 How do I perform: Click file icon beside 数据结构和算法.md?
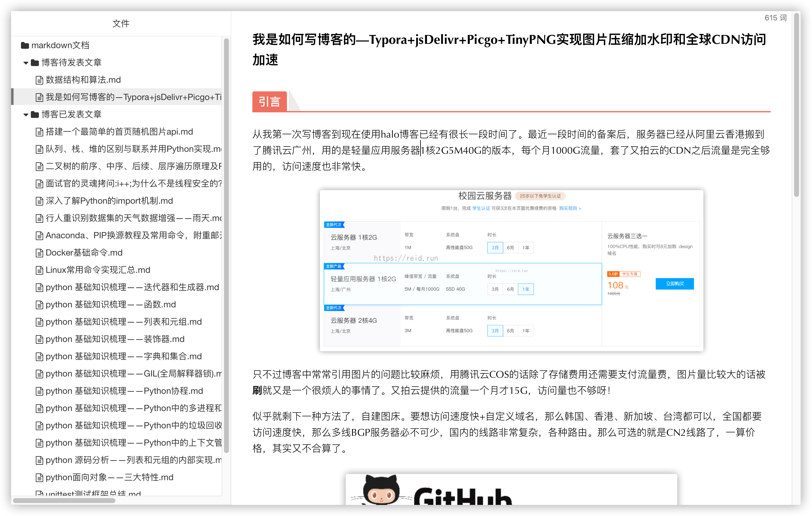click(x=39, y=80)
